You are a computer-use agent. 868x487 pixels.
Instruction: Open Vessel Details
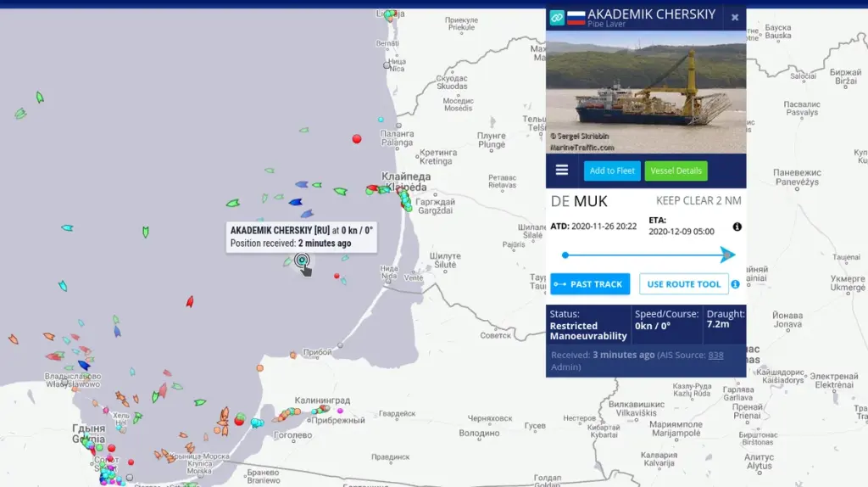[676, 171]
